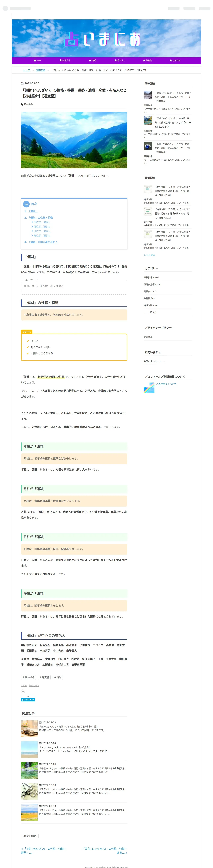Viewport: 213px width, 868px height.
Task: Click the beach thumbnail dated 2022-10-24
Action: coord(29,750)
